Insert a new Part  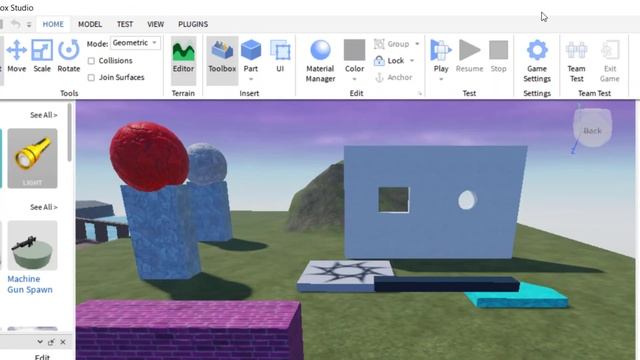251,56
